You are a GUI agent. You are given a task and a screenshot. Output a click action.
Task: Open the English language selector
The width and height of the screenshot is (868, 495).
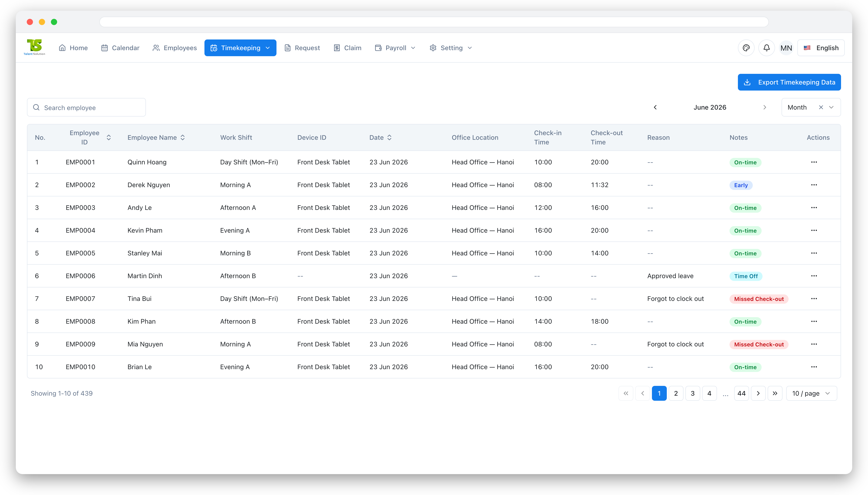tap(821, 48)
